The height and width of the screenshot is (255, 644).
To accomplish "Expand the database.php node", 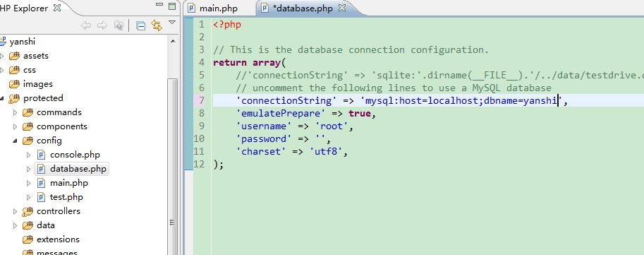I will click(28, 169).
